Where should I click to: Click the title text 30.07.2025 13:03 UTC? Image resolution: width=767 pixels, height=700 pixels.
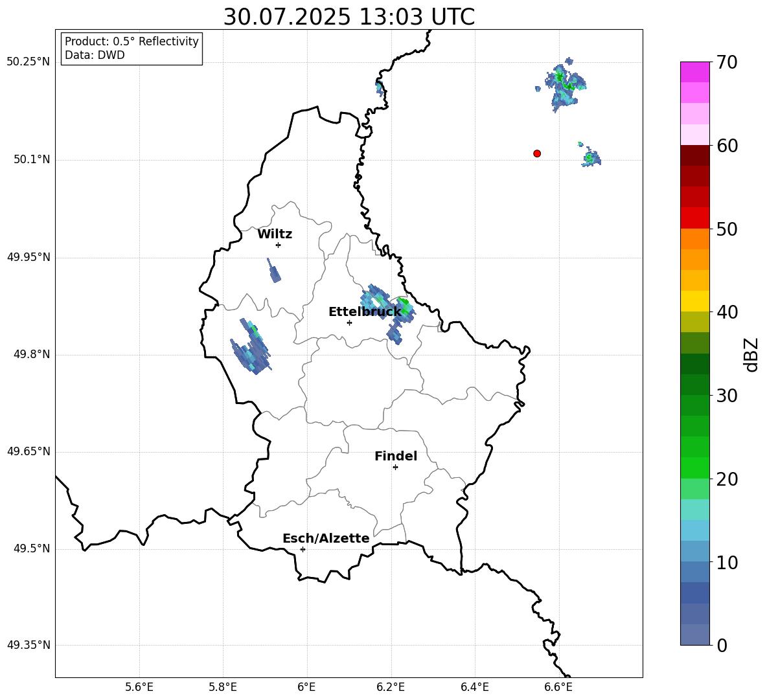pos(349,17)
